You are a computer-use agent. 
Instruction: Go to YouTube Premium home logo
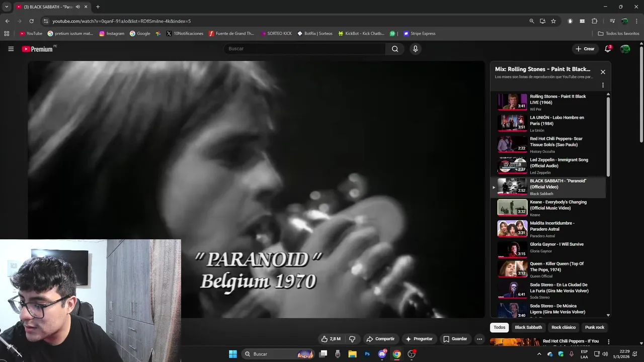pos(38,49)
